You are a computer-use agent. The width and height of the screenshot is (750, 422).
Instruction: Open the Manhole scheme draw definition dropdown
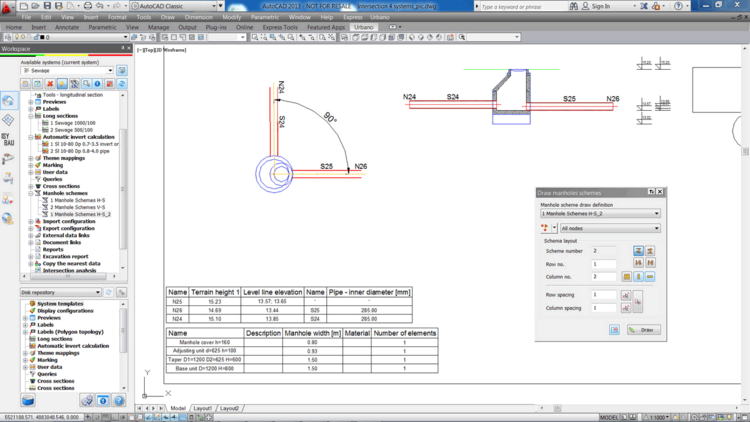click(600, 213)
